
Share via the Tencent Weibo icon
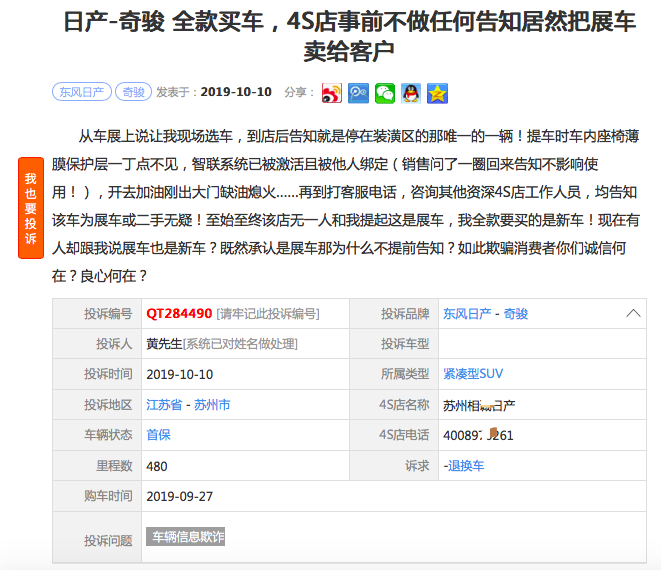[358, 93]
